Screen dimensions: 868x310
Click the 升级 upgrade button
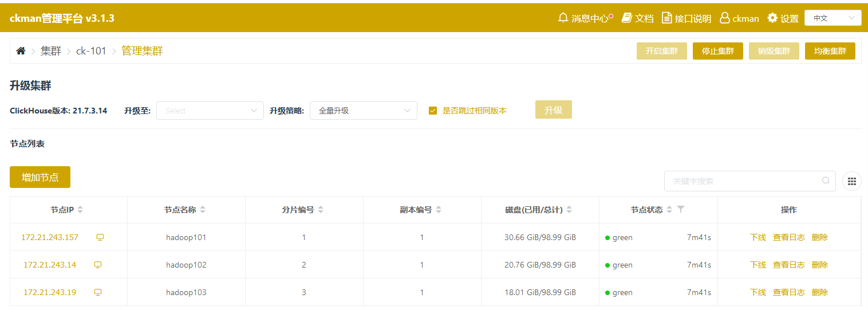click(x=554, y=110)
